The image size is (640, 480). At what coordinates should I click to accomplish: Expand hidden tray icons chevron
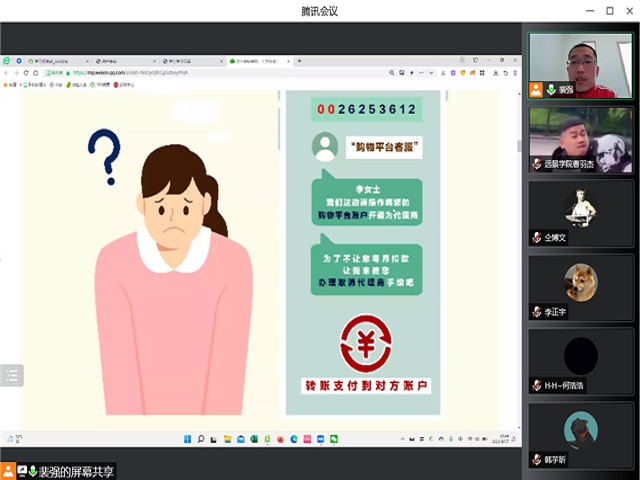[402, 439]
